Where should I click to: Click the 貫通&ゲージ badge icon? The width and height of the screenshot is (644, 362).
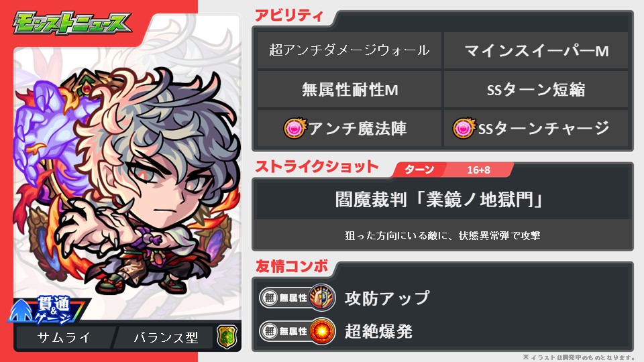pos(47,310)
